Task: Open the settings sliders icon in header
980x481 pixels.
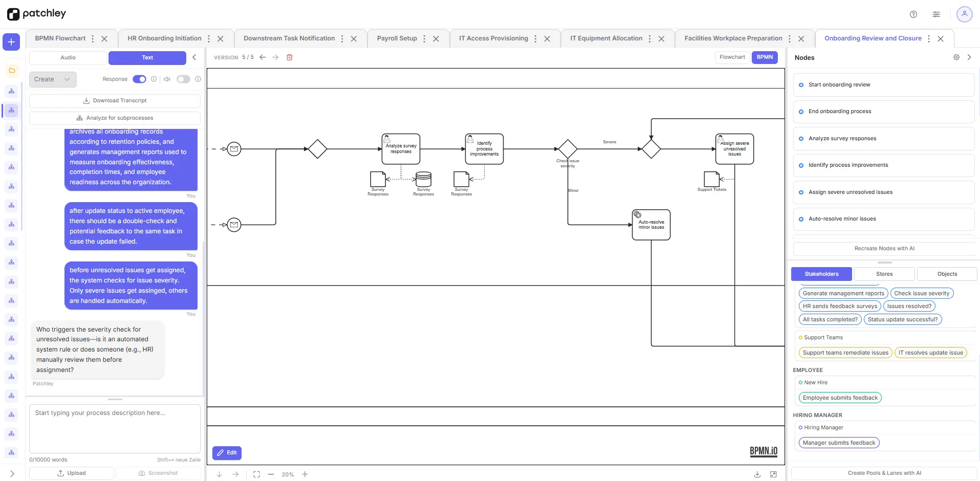Action: coord(936,14)
